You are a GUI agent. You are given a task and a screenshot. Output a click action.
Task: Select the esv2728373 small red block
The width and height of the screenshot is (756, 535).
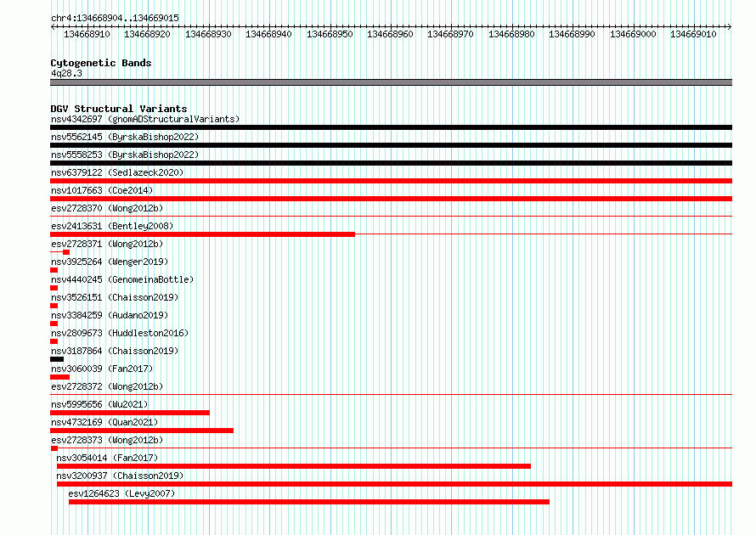(x=54, y=448)
